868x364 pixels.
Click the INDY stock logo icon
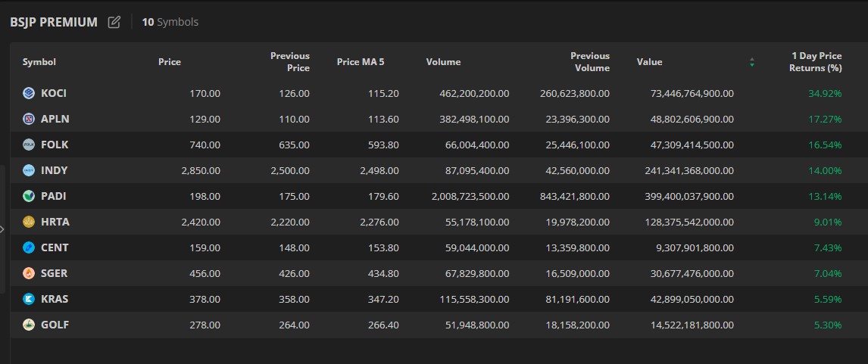pyautogui.click(x=29, y=170)
